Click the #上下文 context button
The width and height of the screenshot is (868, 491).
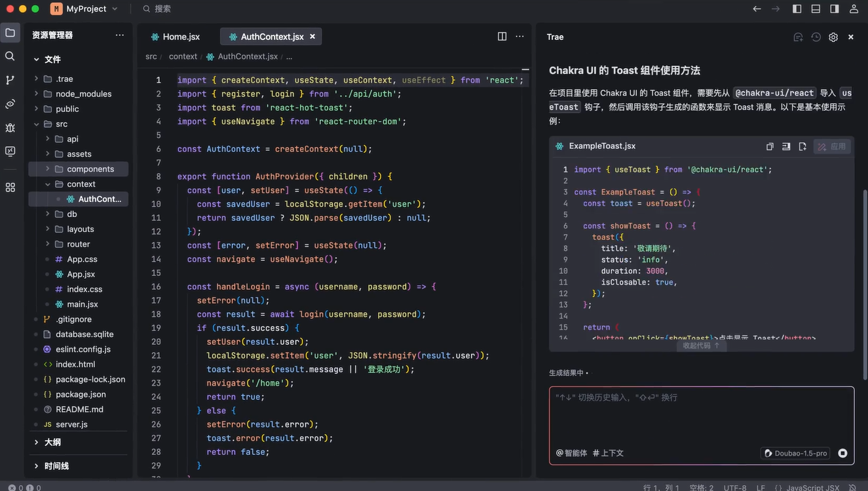point(608,453)
